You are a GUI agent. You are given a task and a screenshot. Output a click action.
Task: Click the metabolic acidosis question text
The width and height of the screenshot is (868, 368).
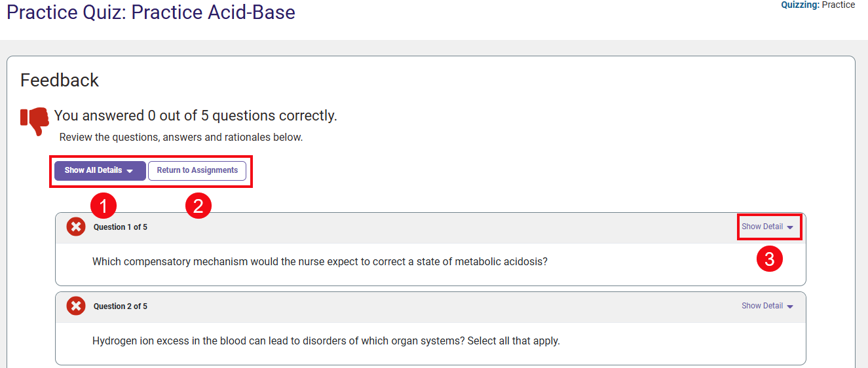[x=320, y=262]
